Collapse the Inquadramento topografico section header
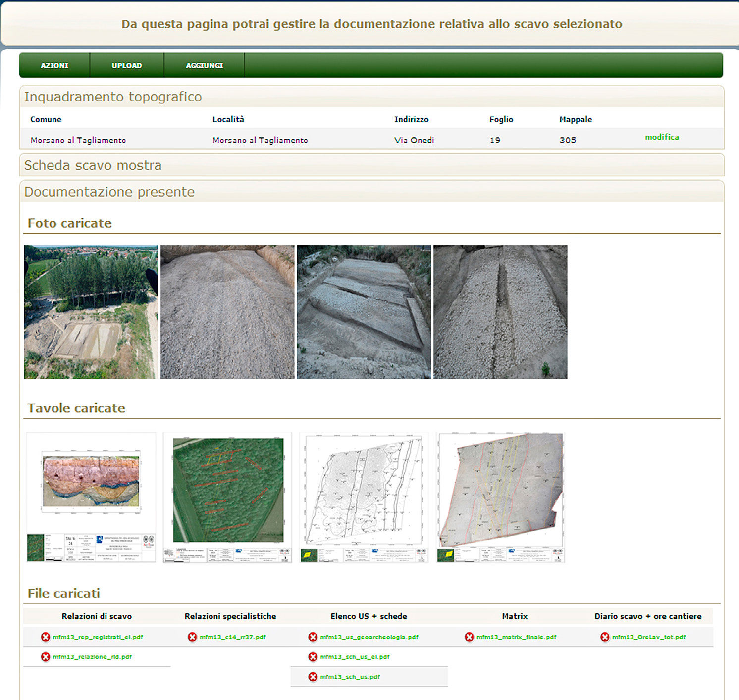This screenshot has width=739, height=700. 371,97
